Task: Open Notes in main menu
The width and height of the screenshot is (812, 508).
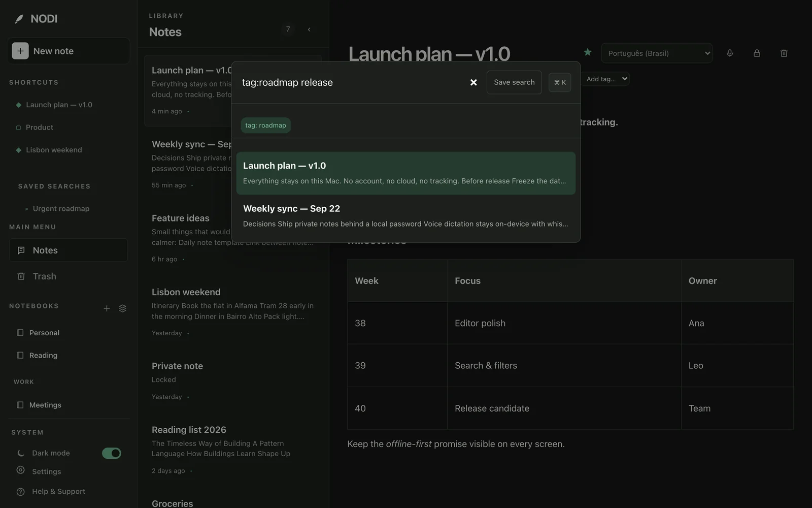Action: [68, 250]
